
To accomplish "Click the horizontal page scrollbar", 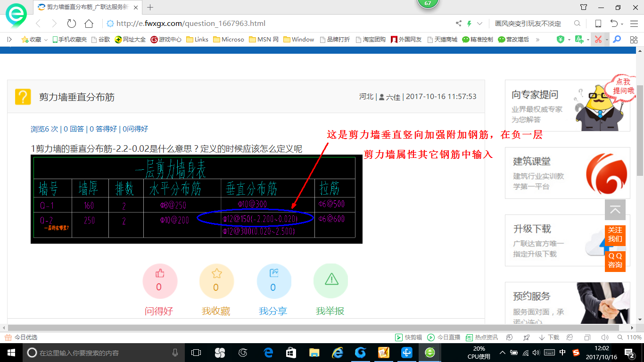I will (314, 328).
